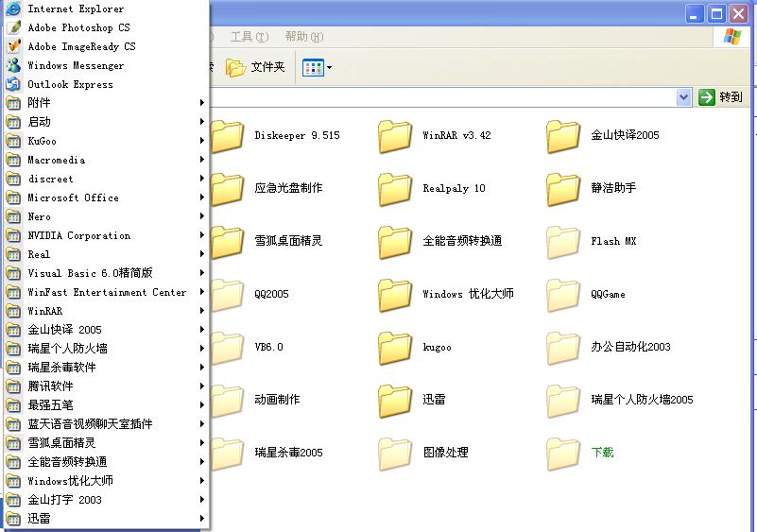Open the 金山快译 2005 menu group
757x532 pixels.
[106, 329]
